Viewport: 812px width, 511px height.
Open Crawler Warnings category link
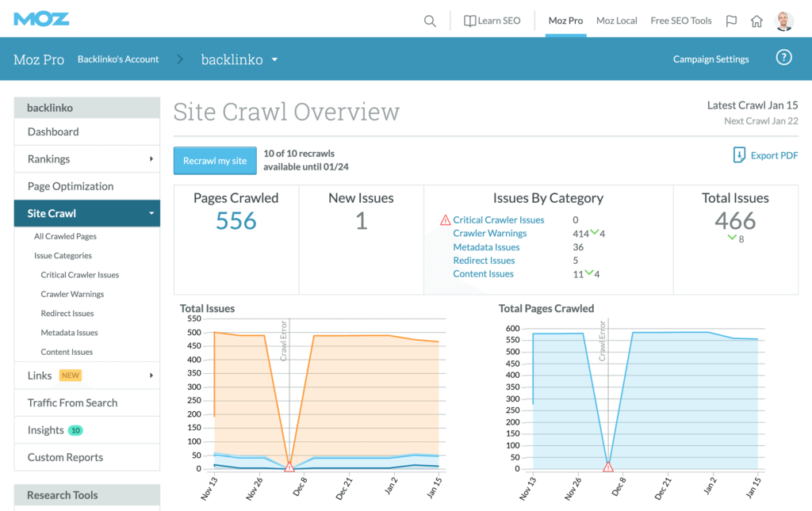490,233
